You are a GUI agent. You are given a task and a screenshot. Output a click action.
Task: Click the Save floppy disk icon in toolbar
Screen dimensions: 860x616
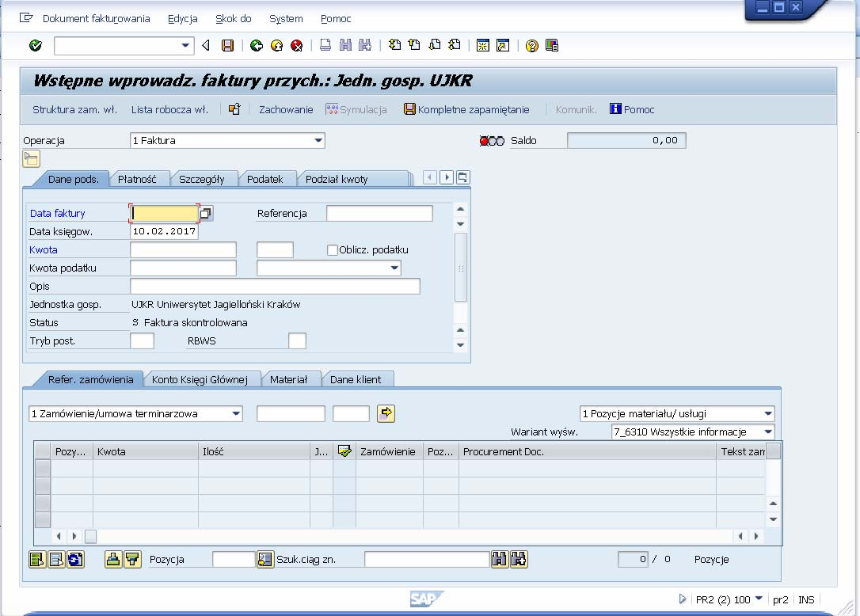tap(227, 46)
